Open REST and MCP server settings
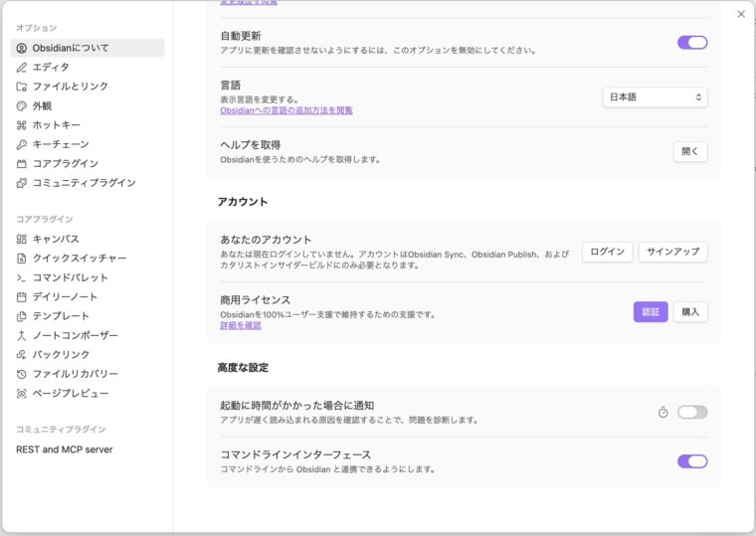Screen dimensions: 756x536 [x=88, y=449]
